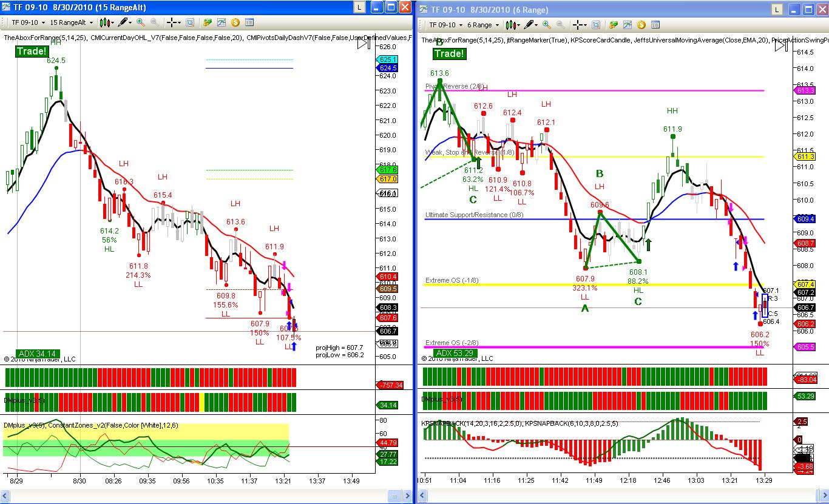Click the L link button, 6 Range window
The height and width of the screenshot is (504, 829).
point(777,10)
